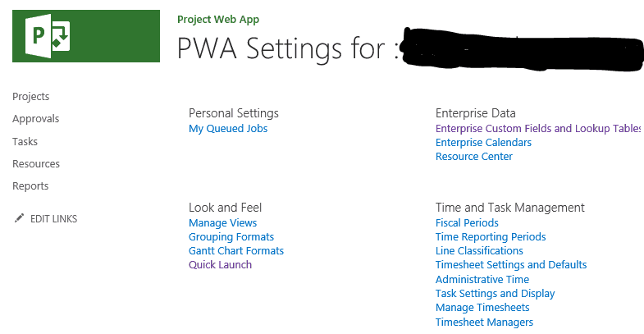
Task: Open Timesheet Settings and Defaults
Action: point(511,265)
